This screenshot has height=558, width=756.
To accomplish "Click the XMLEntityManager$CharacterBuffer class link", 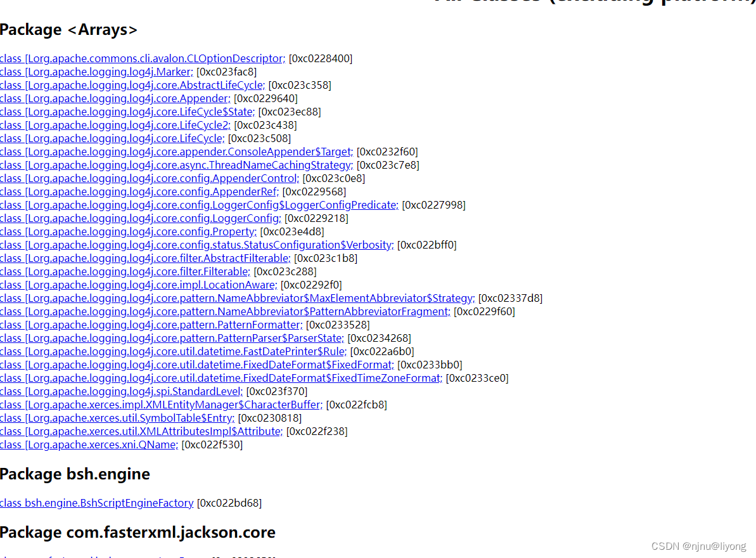I will pos(161,405).
